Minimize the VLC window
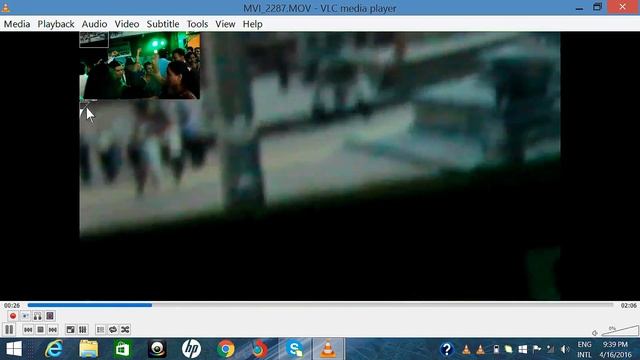The width and height of the screenshot is (640, 360). click(x=579, y=7)
